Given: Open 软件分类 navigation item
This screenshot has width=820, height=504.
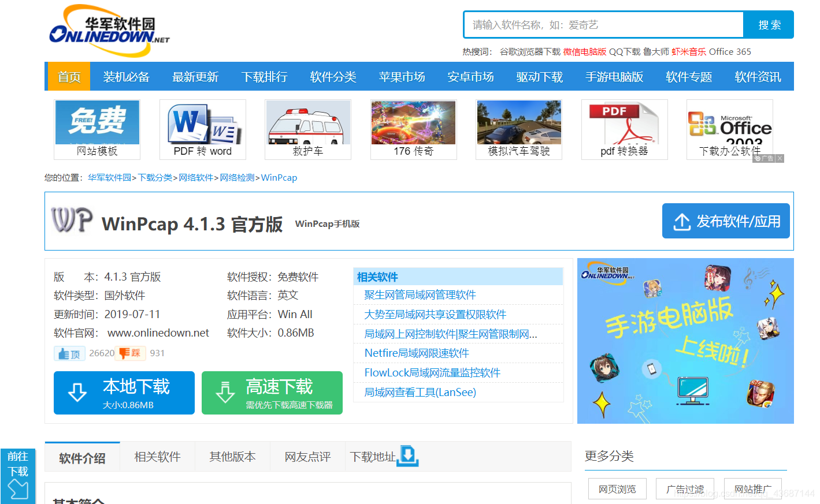Looking at the screenshot, I should click(333, 77).
